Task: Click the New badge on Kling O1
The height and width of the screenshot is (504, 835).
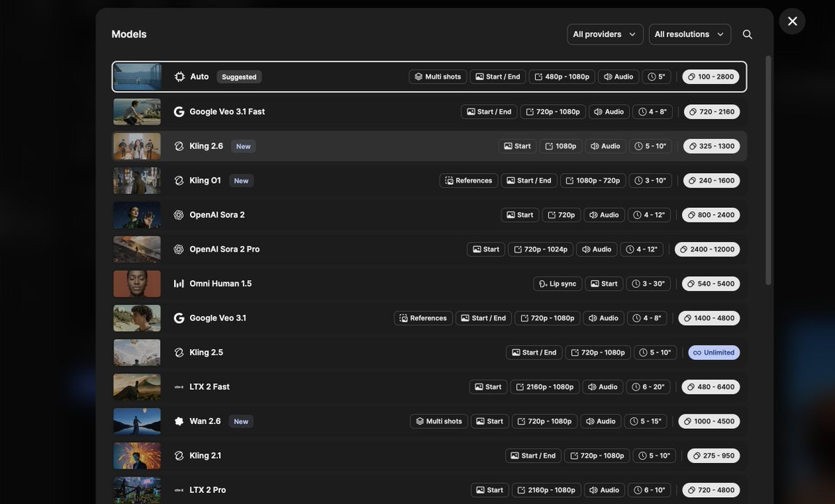Action: [241, 180]
